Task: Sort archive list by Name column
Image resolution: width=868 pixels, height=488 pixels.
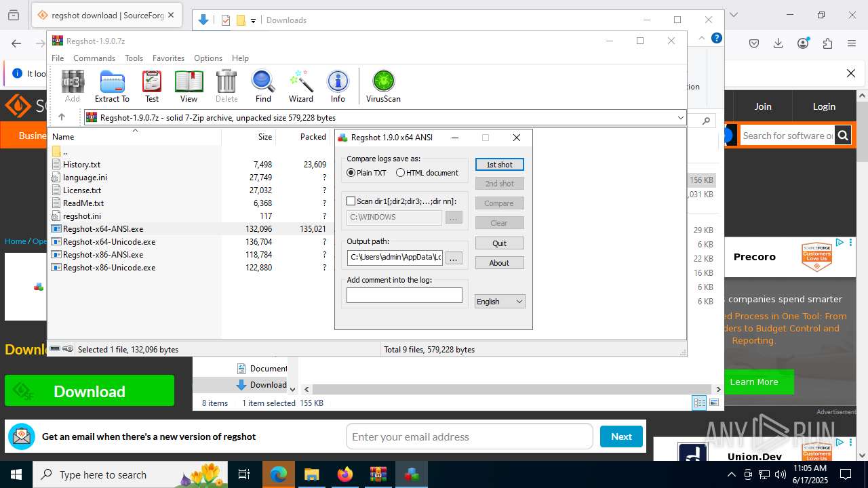Action: coord(134,137)
